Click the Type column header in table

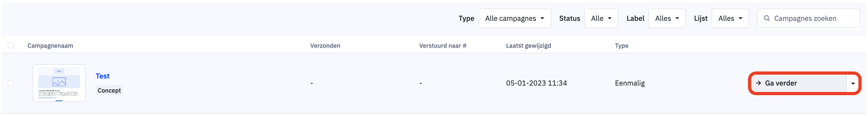pos(621,46)
